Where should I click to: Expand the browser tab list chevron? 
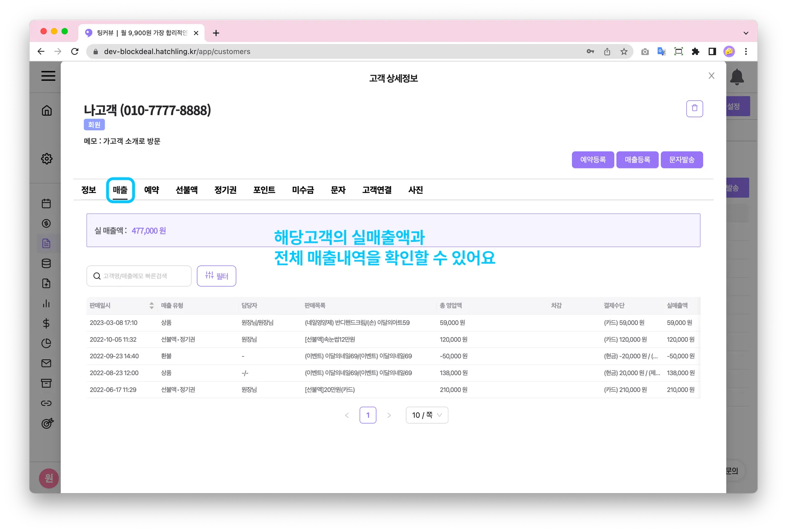(745, 33)
